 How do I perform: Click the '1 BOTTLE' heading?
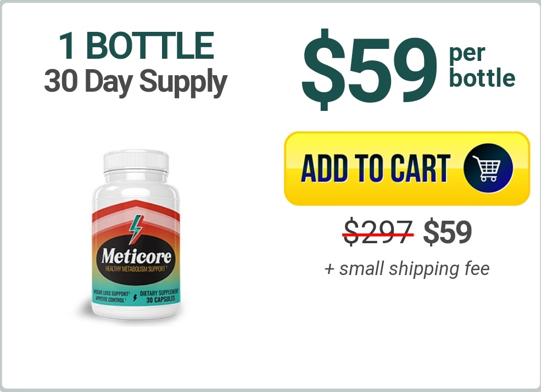(136, 46)
